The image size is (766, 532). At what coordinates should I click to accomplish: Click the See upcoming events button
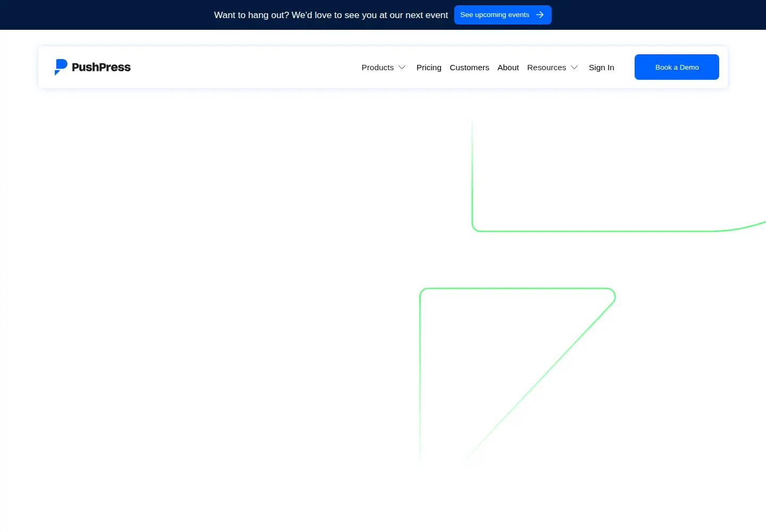tap(503, 15)
